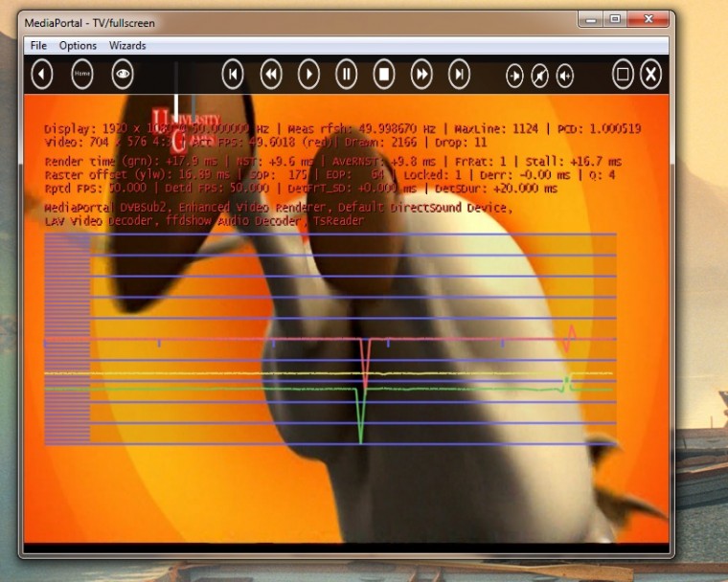Start playback with Play button

(308, 75)
